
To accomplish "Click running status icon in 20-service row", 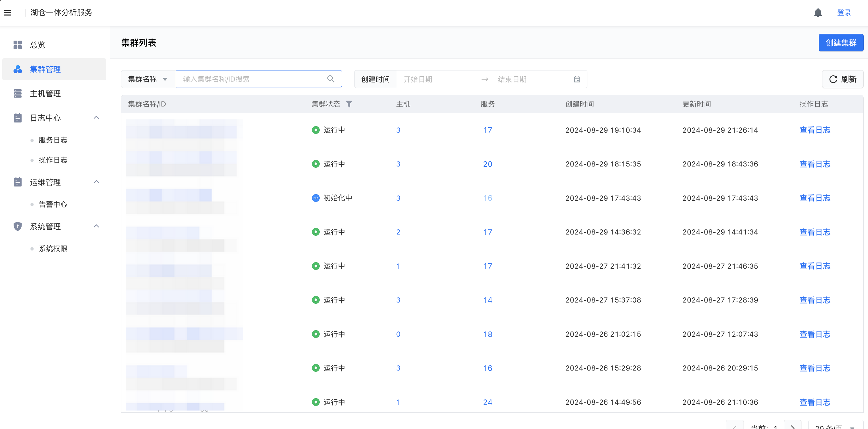I will 315,164.
